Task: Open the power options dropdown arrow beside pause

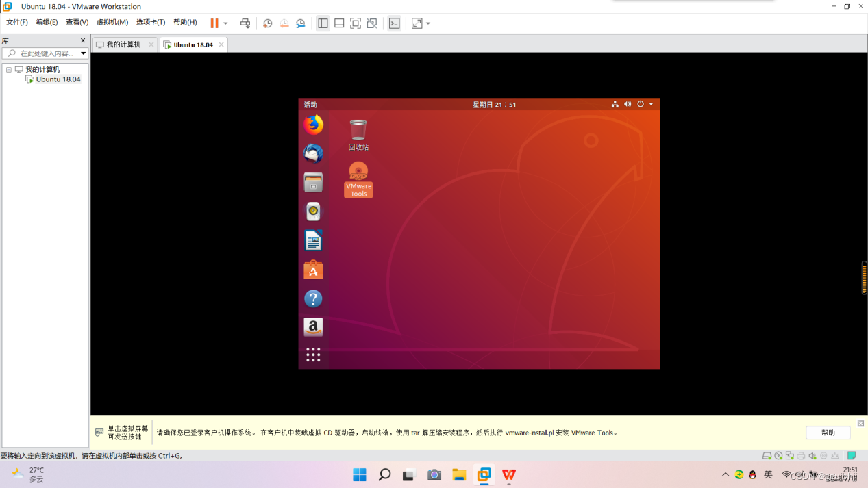Action: 225,23
